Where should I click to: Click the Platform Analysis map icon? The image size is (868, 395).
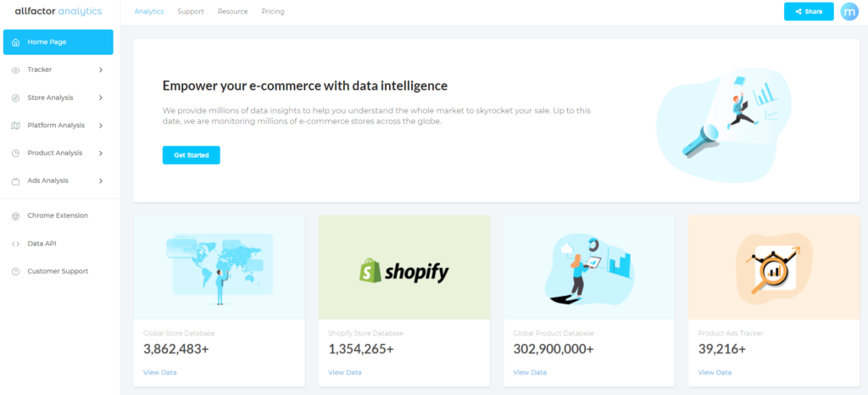click(15, 125)
